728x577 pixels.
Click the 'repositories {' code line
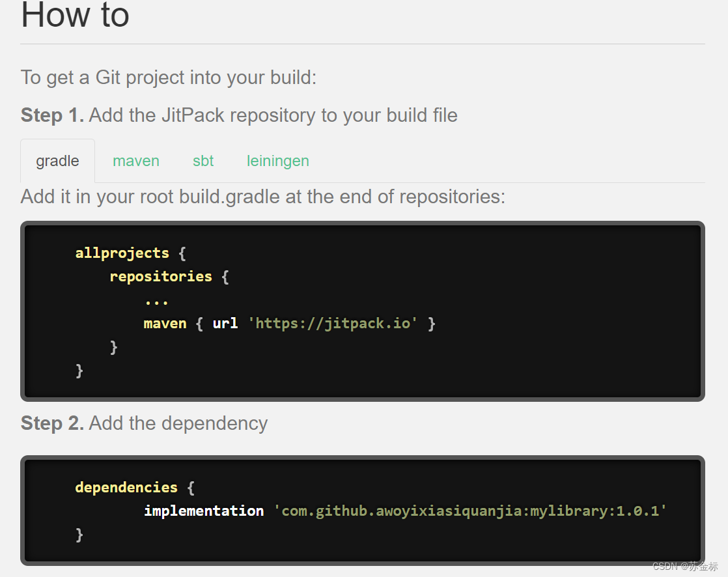pos(169,277)
